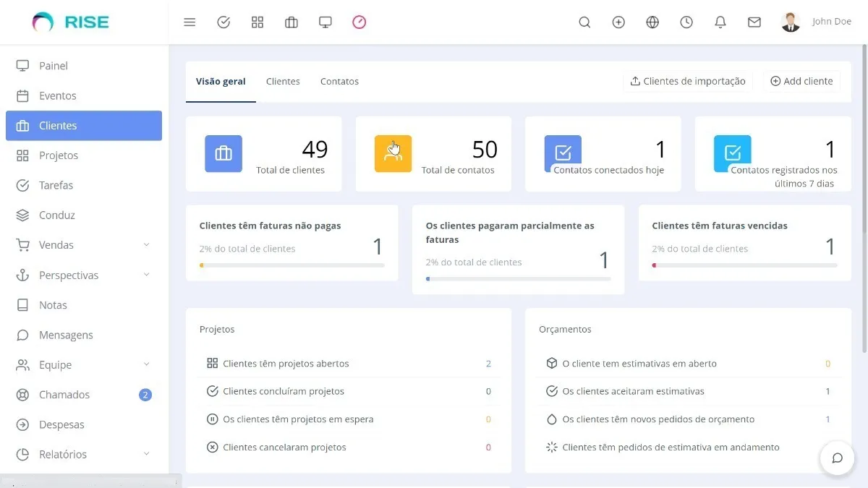Expand the Relatórios sidebar submenu
This screenshot has width=868, height=488.
tap(84, 455)
